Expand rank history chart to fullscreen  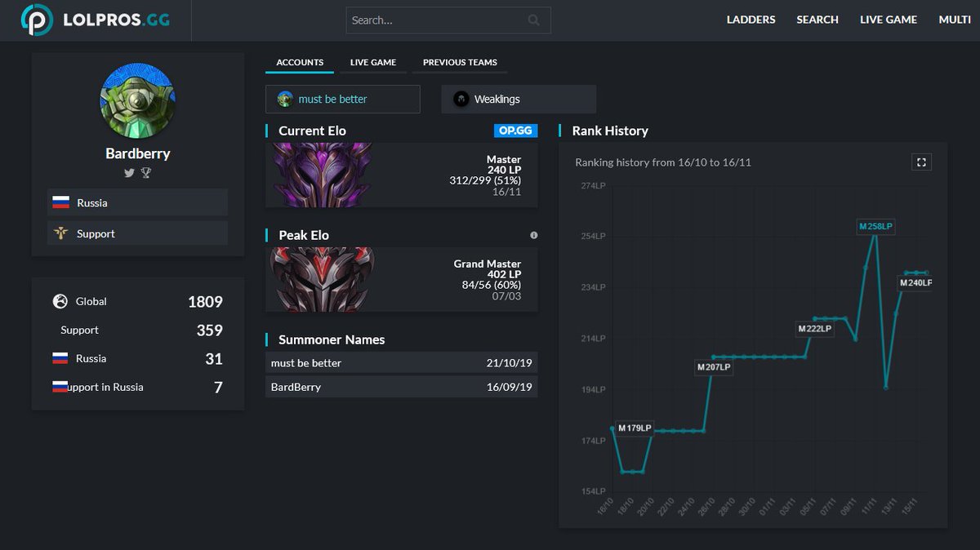click(x=921, y=162)
